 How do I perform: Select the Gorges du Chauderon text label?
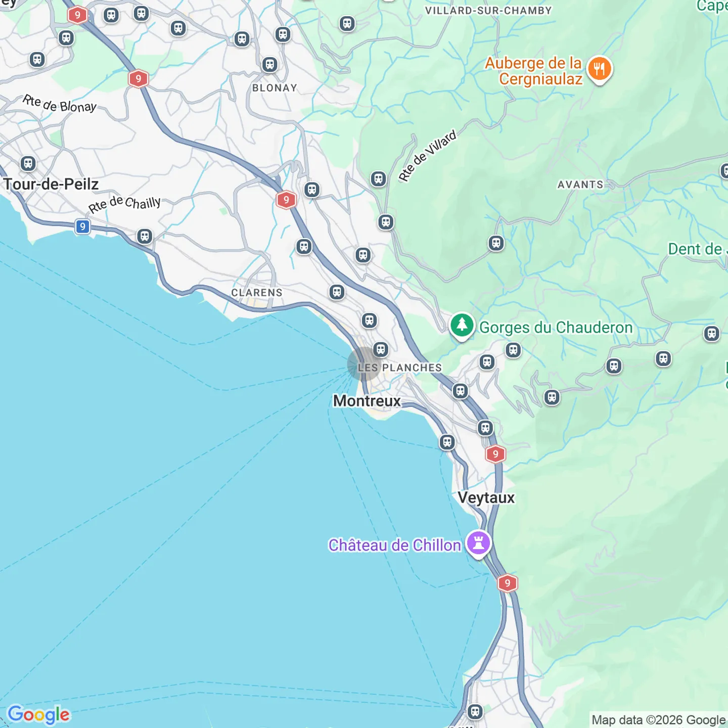point(556,328)
